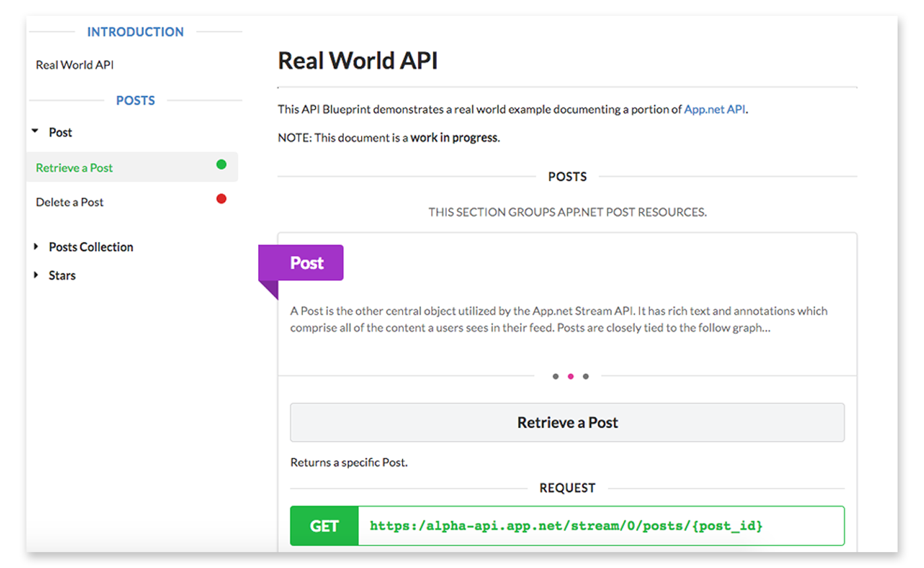924x568 pixels.
Task: Collapse the Post tree section
Action: coord(36,132)
